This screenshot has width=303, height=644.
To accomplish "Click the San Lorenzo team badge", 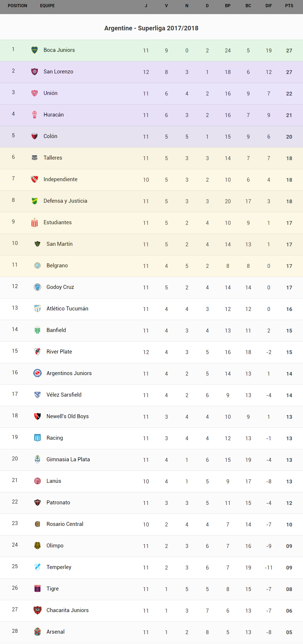I will (x=35, y=72).
